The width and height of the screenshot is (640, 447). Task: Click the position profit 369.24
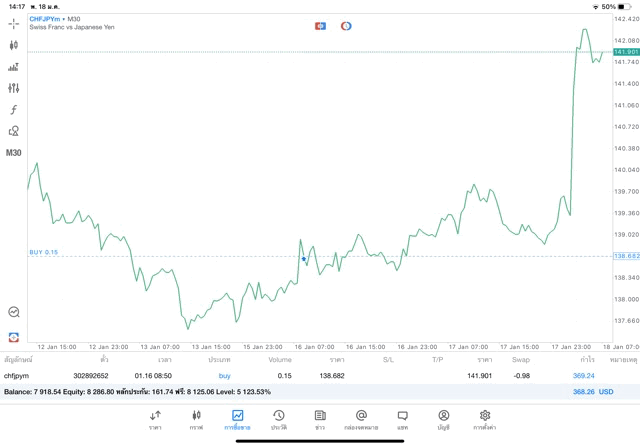click(x=584, y=376)
